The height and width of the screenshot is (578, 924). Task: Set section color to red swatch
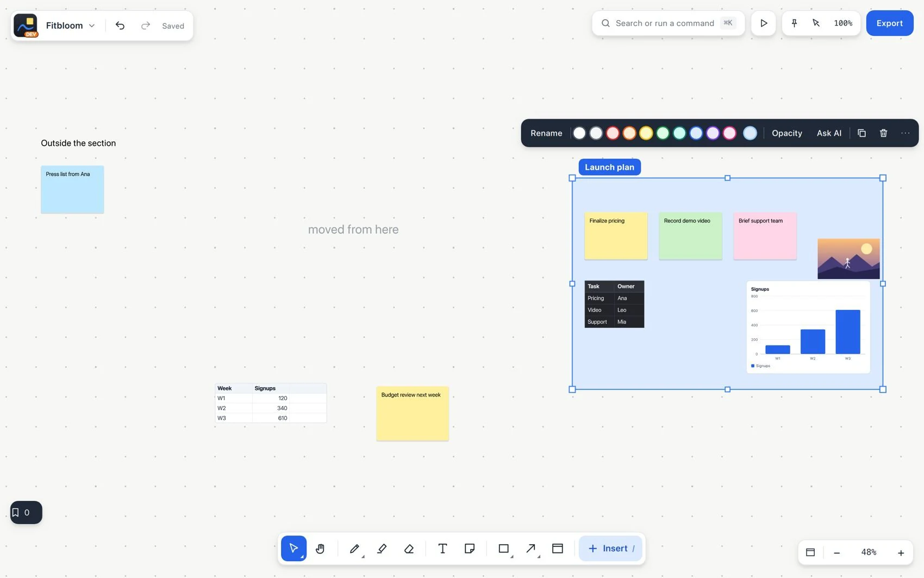pos(613,133)
